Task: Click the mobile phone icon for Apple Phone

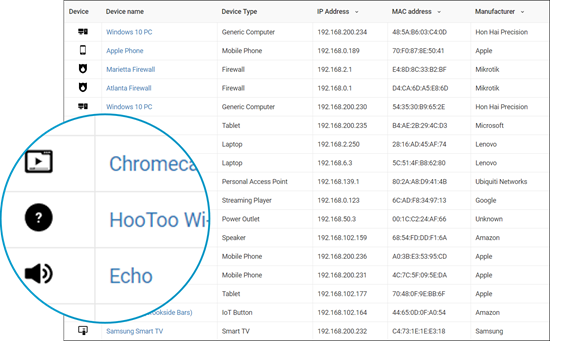Action: click(83, 50)
